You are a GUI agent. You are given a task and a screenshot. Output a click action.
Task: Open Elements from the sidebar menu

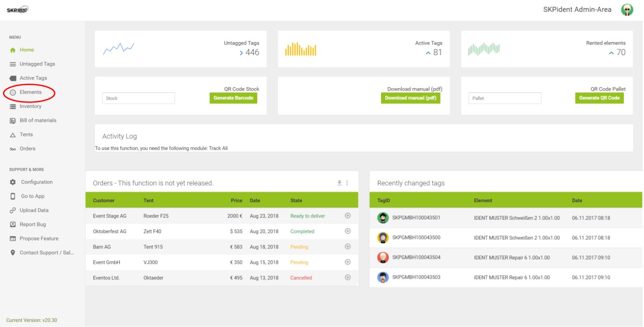[x=30, y=92]
